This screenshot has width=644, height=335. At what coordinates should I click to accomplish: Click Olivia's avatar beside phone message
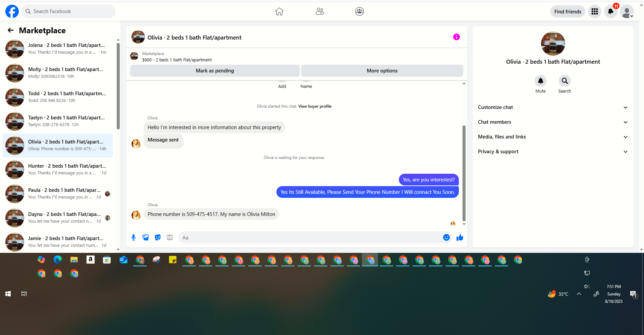pyautogui.click(x=136, y=215)
